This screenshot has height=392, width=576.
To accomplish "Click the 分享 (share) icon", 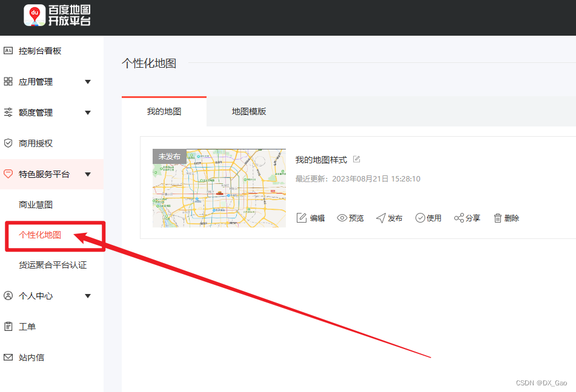I will pos(458,218).
